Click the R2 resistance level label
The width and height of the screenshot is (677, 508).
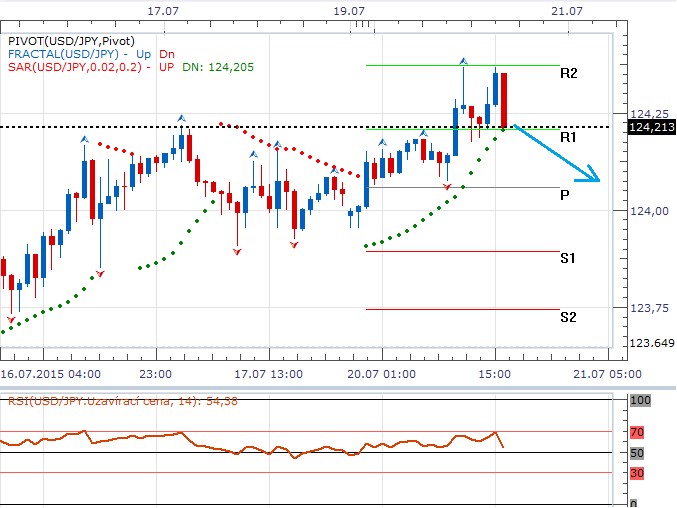click(568, 74)
